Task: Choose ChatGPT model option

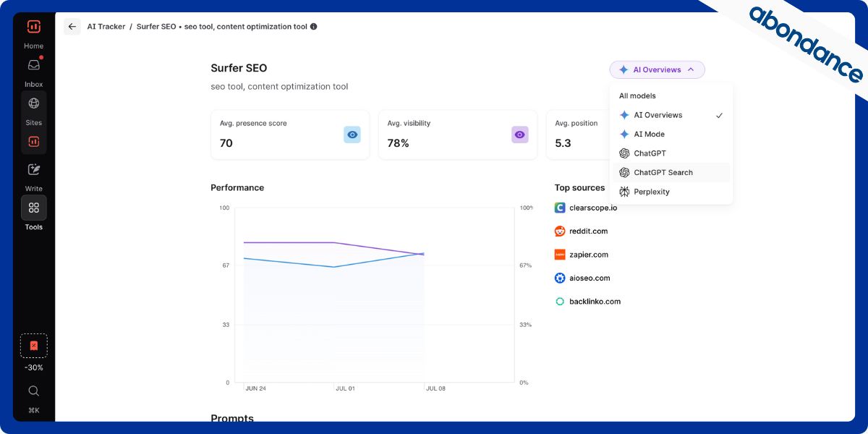Action: tap(671, 153)
